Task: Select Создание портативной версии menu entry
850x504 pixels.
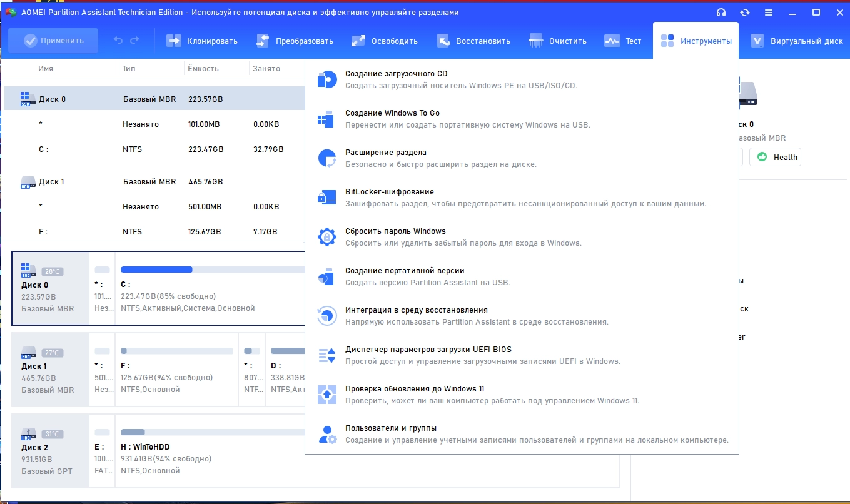Action: (x=522, y=276)
